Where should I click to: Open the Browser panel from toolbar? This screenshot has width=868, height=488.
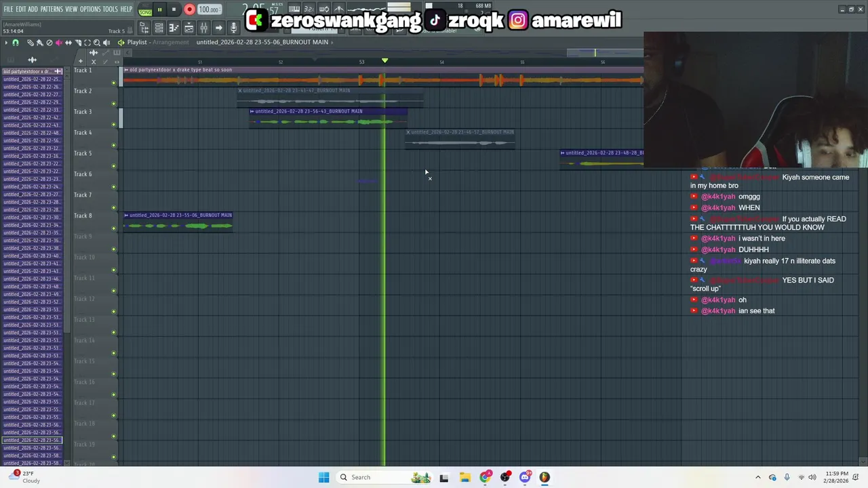(x=144, y=28)
